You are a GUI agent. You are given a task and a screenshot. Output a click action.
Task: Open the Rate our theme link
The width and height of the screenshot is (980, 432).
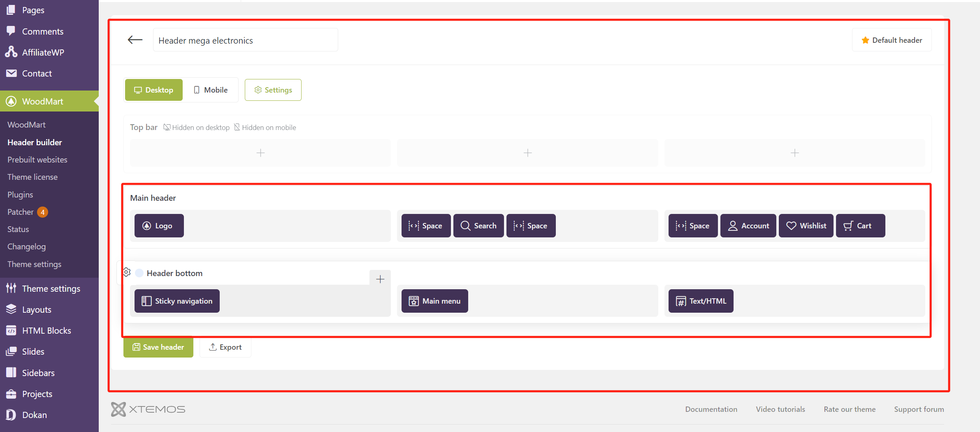click(850, 409)
